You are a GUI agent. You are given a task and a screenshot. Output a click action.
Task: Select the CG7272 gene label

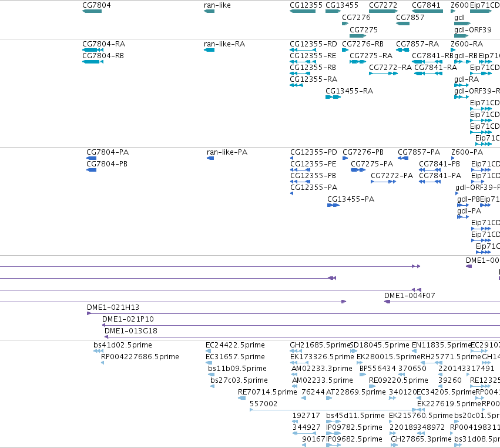pos(383,5)
